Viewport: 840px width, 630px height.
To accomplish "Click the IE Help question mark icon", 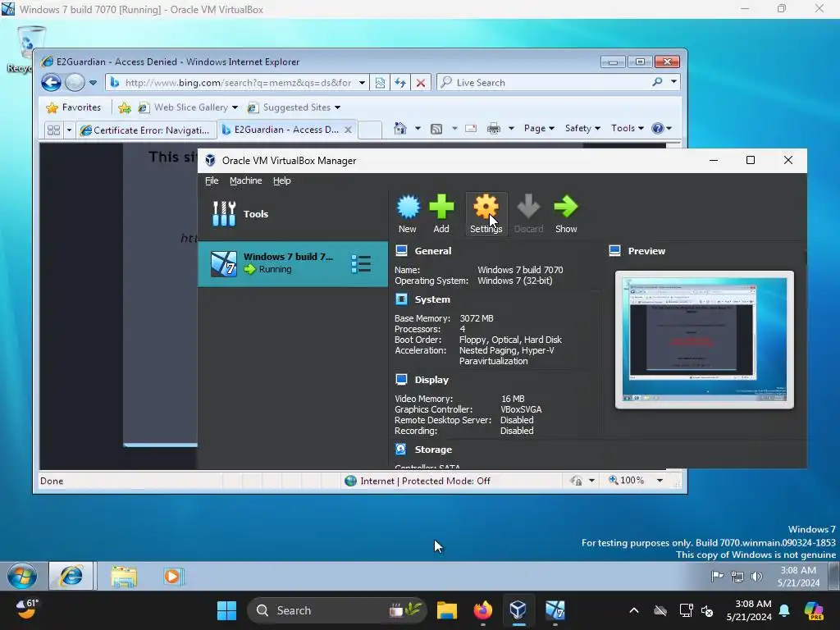I will [658, 128].
